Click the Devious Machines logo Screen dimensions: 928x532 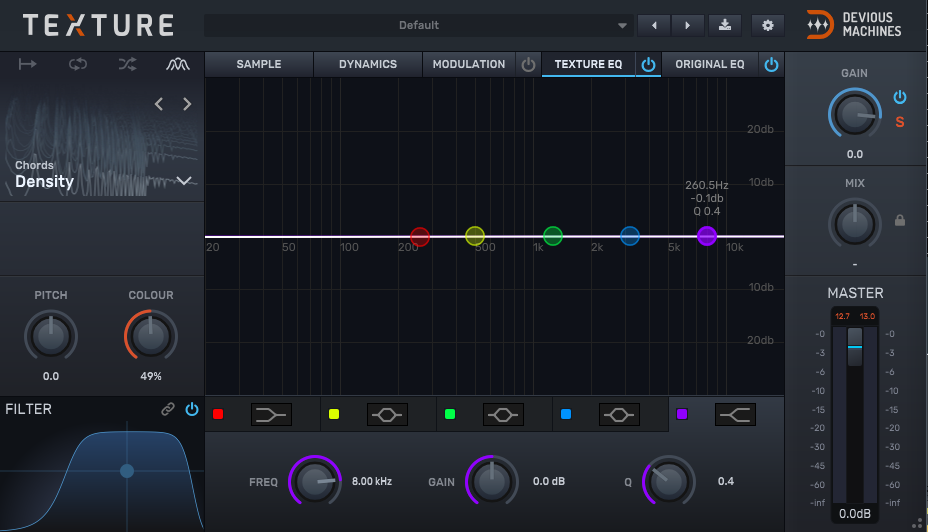tap(853, 25)
